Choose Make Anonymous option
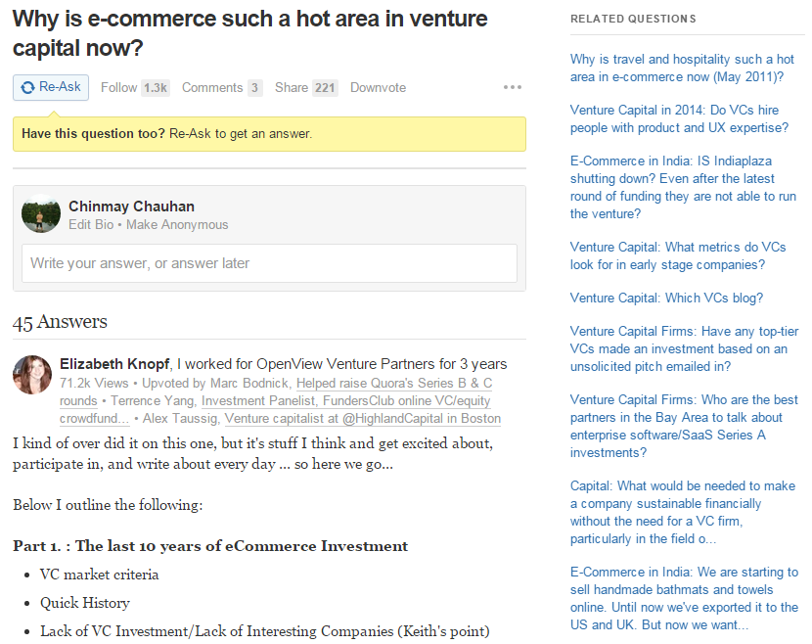Image resolution: width=812 pixels, height=644 pixels. pos(177,224)
